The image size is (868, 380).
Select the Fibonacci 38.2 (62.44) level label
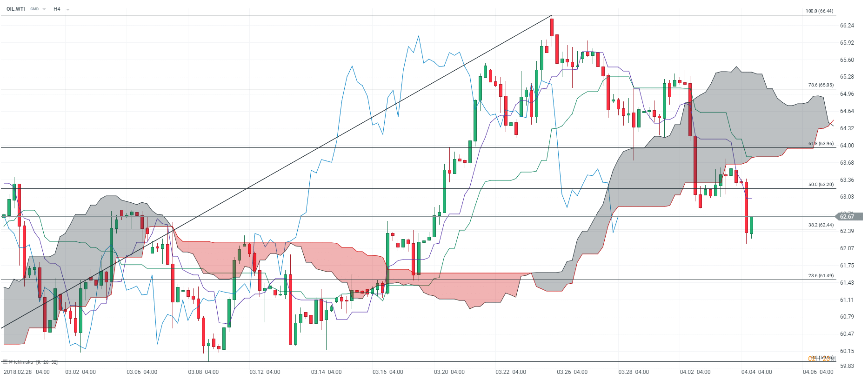pos(821,225)
